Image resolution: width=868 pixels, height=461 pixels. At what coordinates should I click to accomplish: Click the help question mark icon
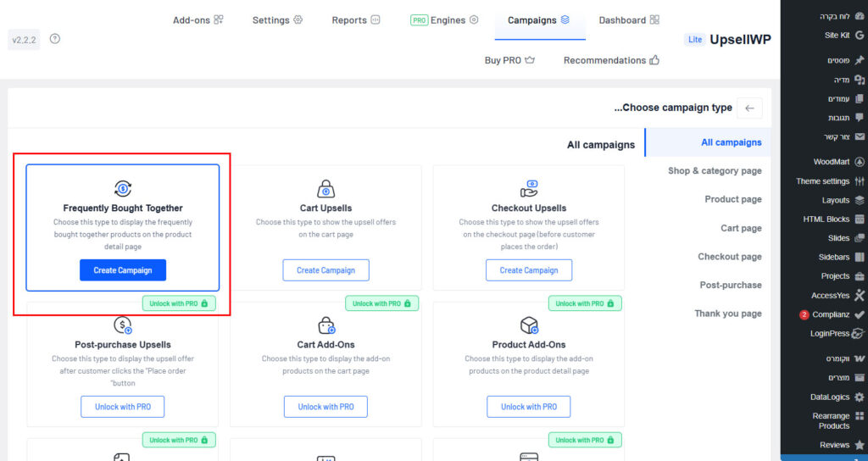(x=55, y=38)
